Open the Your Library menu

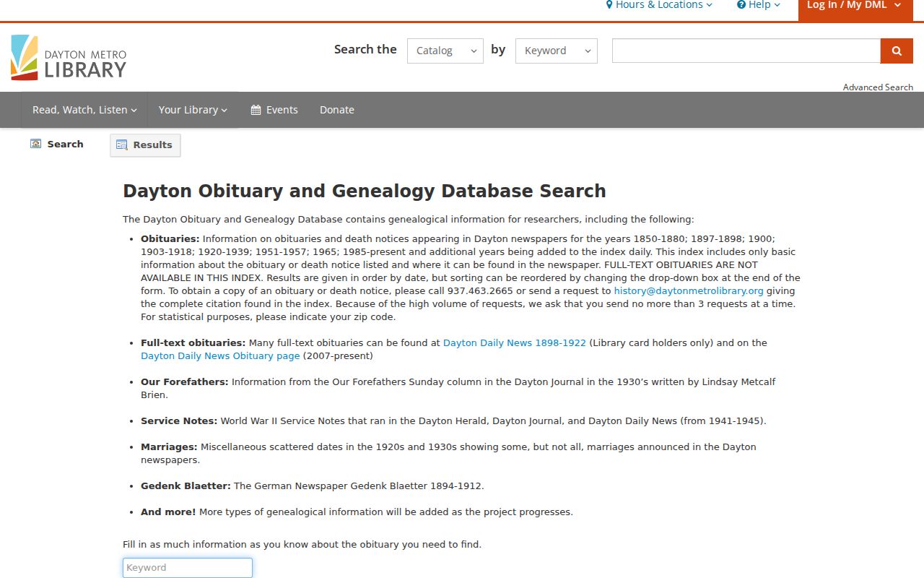(193, 110)
